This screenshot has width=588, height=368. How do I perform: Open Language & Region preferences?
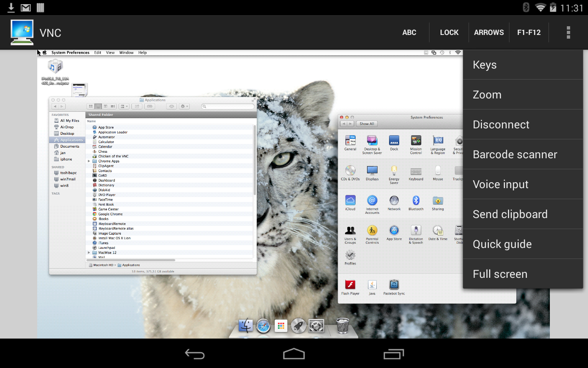tap(438, 144)
